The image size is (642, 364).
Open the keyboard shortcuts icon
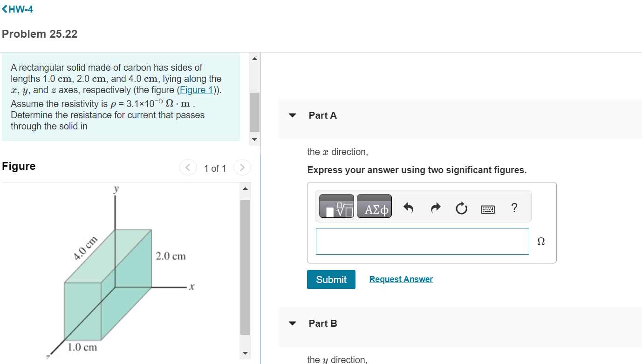(x=488, y=209)
